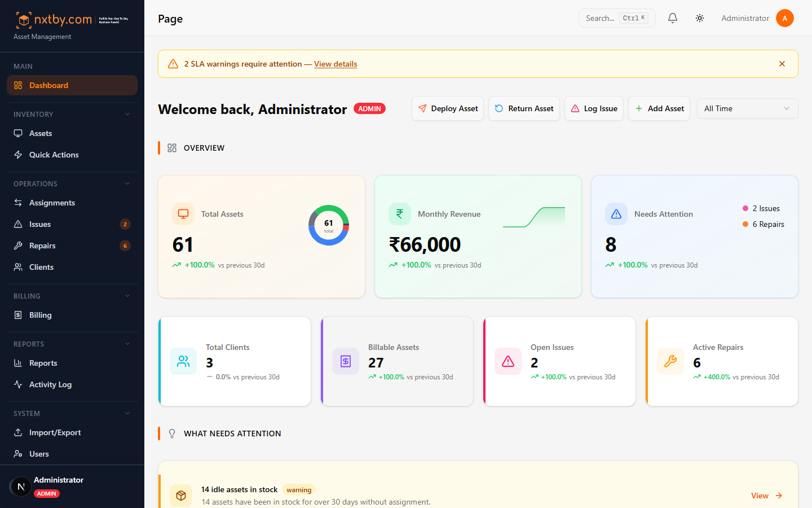The height and width of the screenshot is (508, 812).
Task: Open Reports from the sidebar
Action: 43,363
